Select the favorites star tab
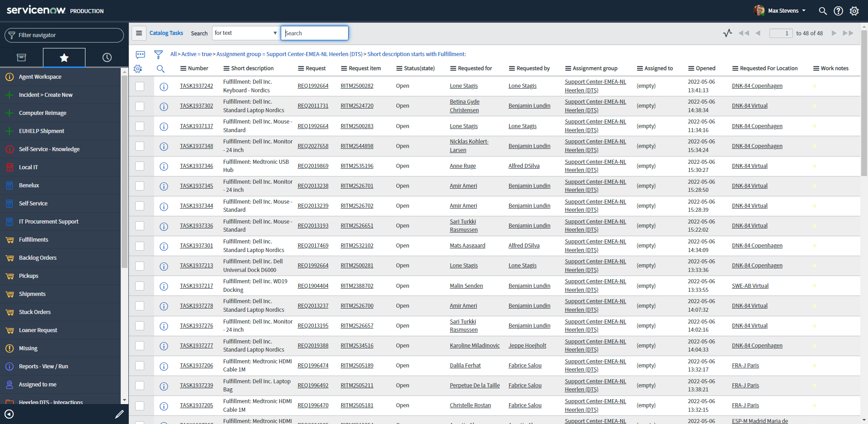 64,57
